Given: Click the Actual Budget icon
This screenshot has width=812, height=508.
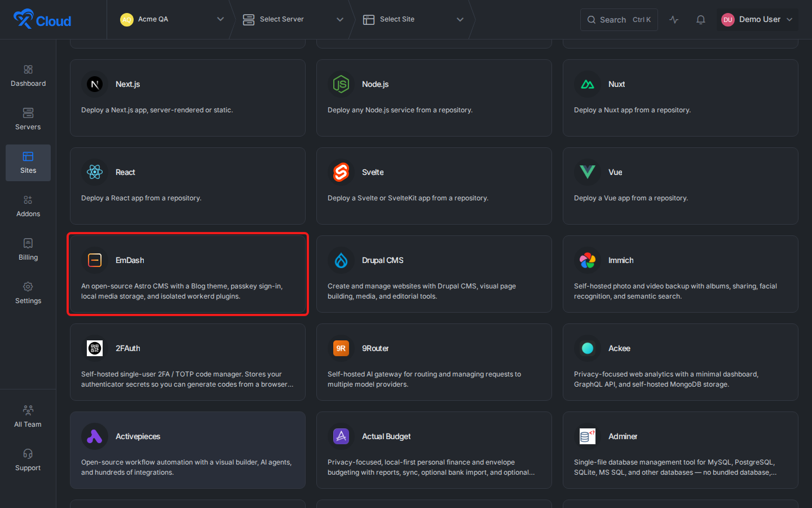Looking at the screenshot, I should click(x=341, y=436).
